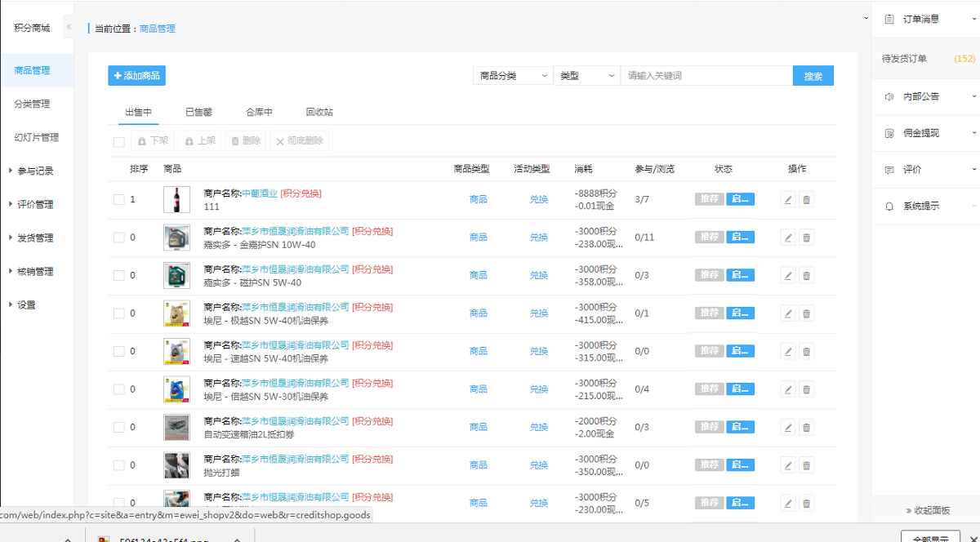Open the 回收站 tab
The image size is (980, 542).
pos(319,112)
